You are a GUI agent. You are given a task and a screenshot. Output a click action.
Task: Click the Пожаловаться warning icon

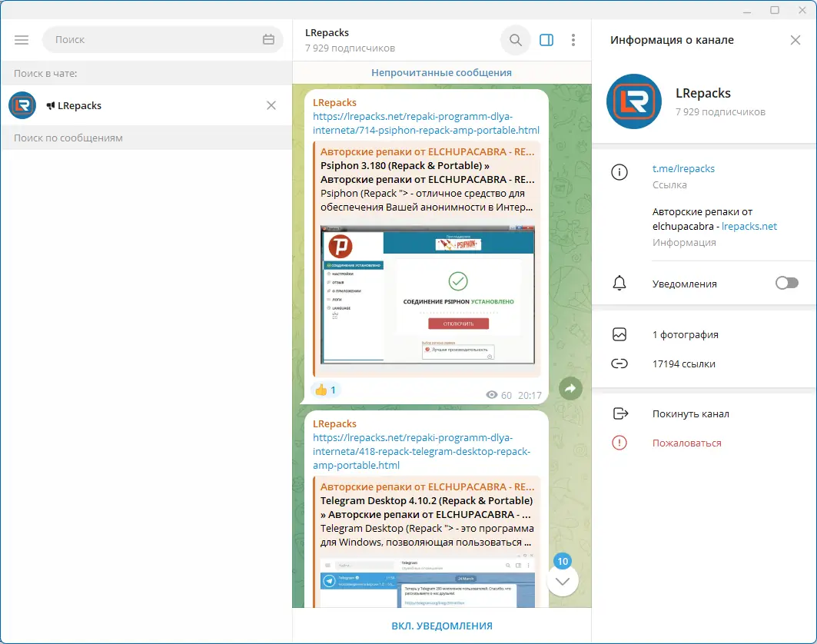pos(619,443)
